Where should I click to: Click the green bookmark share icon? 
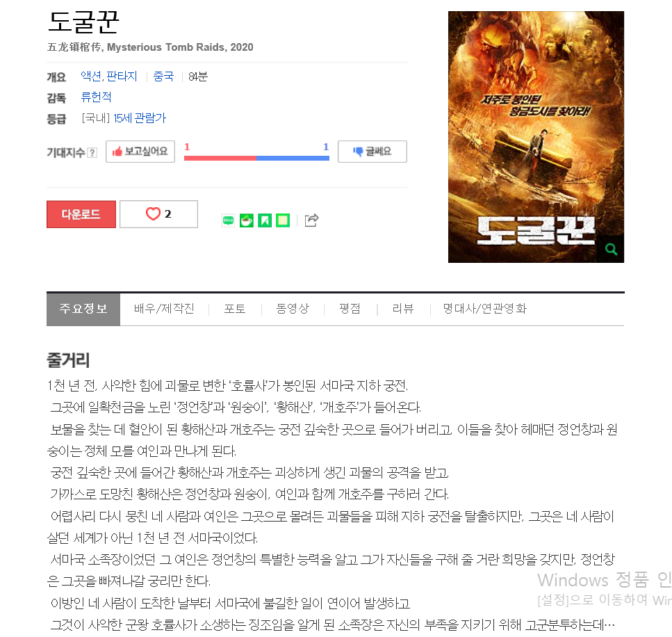[265, 220]
